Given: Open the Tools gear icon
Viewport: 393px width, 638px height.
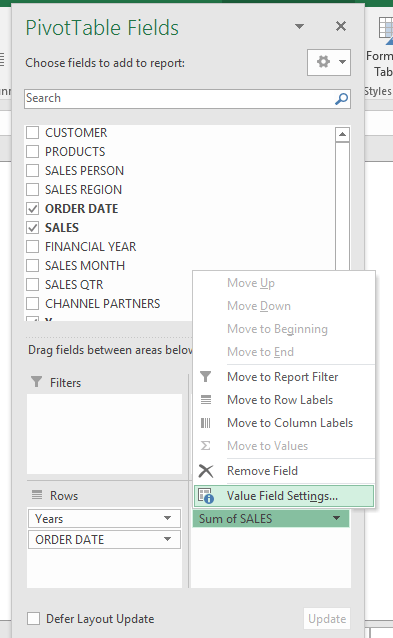Looking at the screenshot, I should [323, 62].
